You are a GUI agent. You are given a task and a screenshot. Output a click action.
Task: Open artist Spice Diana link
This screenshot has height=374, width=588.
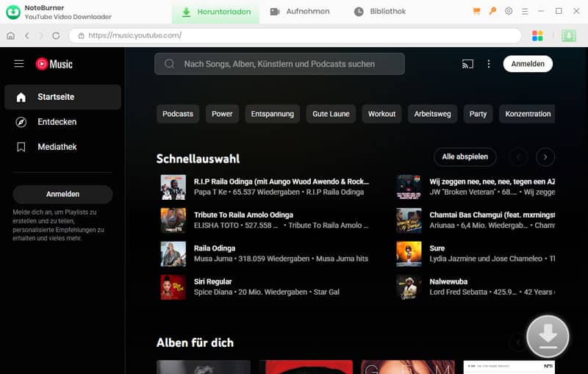(213, 292)
